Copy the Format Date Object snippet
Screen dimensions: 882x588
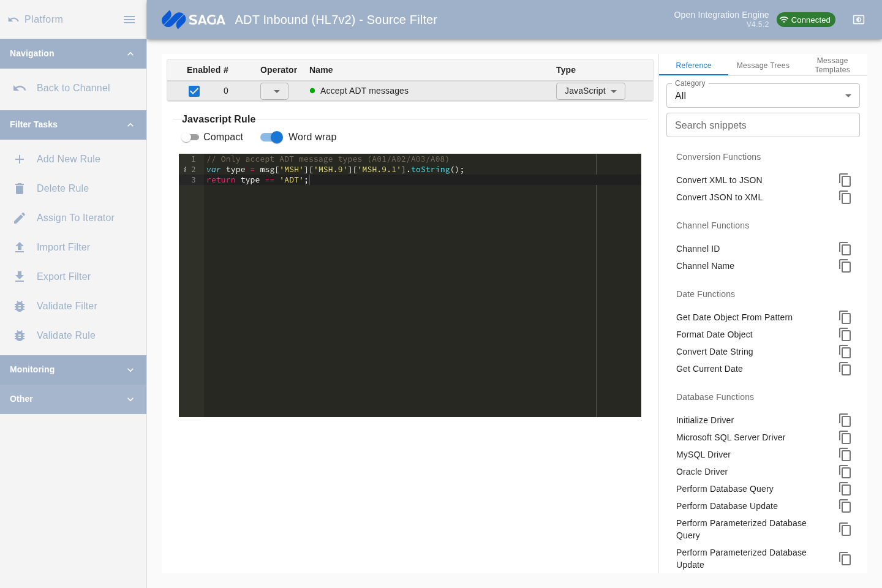tap(845, 334)
